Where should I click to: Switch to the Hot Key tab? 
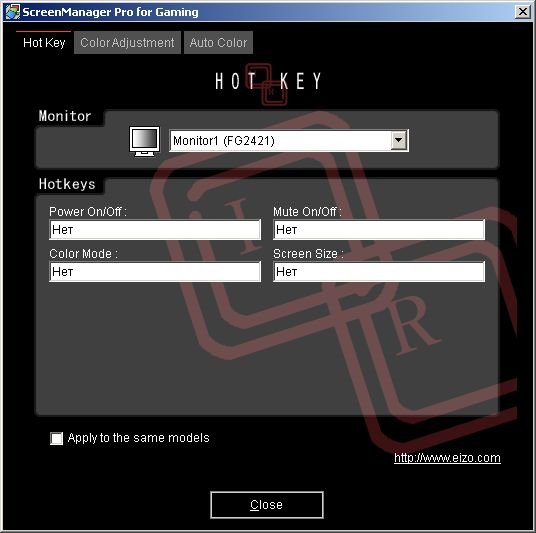44,42
